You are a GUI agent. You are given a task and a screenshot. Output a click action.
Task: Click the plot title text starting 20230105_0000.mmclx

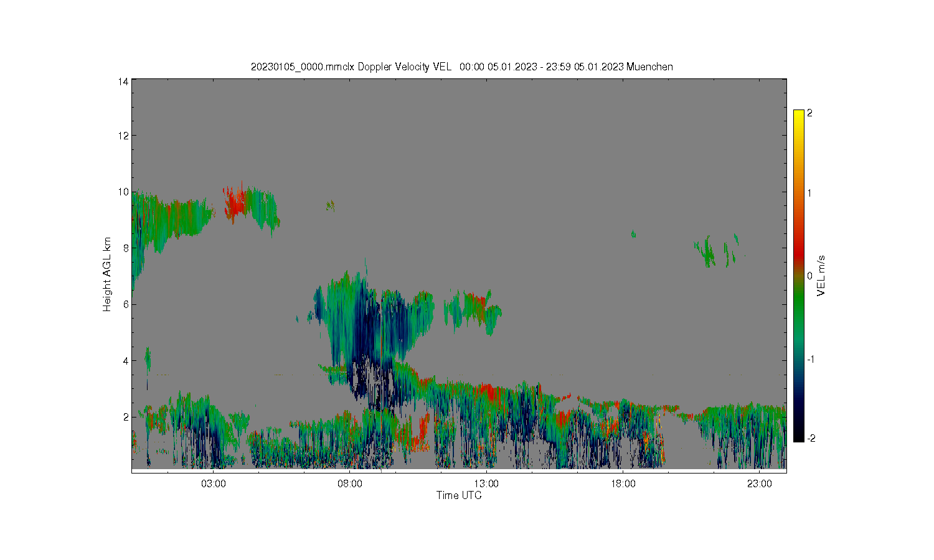[461, 67]
